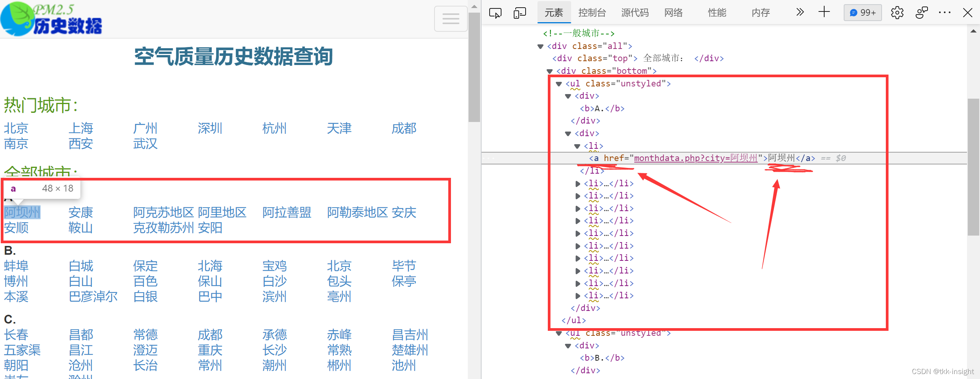
Task: Toggle device emulation mode icon
Action: [519, 13]
